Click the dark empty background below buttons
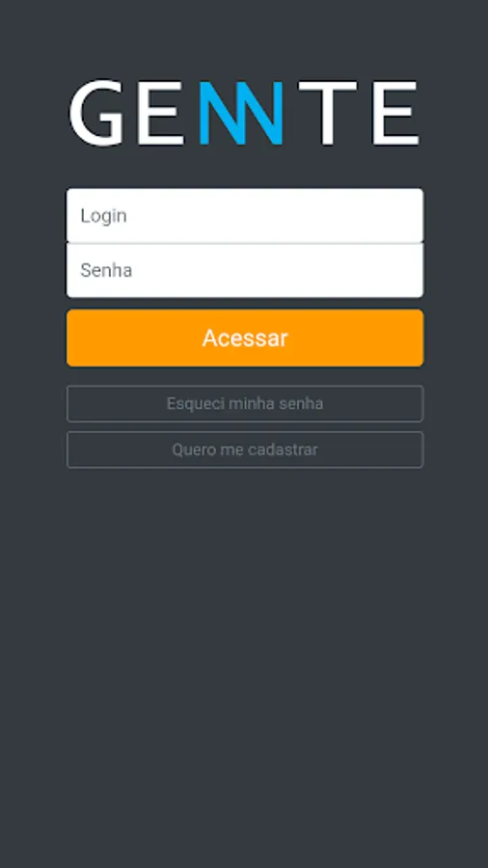488x868 pixels. (x=244, y=665)
